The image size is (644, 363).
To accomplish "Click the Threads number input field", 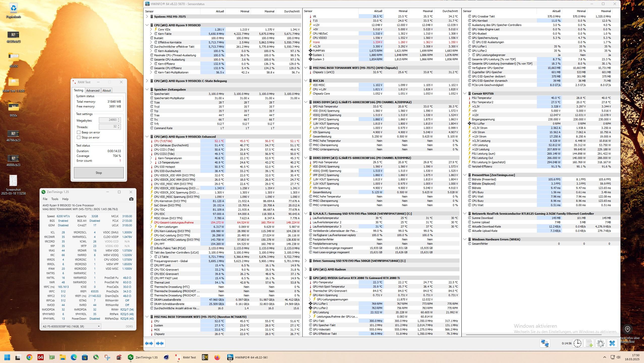I will point(108,127).
